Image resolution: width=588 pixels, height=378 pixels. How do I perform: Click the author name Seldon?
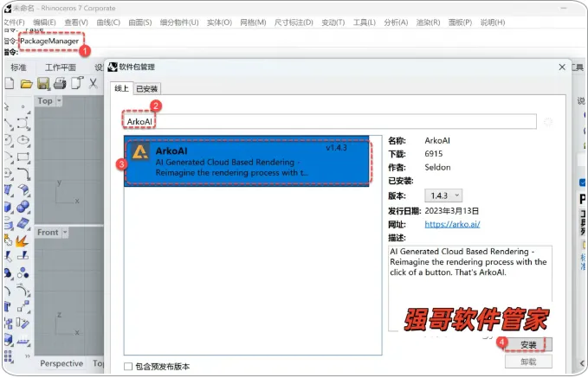(x=437, y=168)
